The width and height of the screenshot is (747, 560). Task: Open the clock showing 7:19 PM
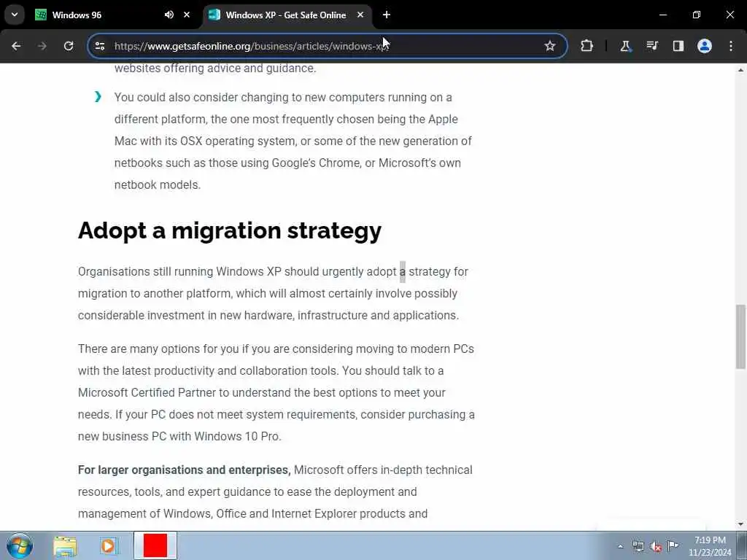click(710, 546)
